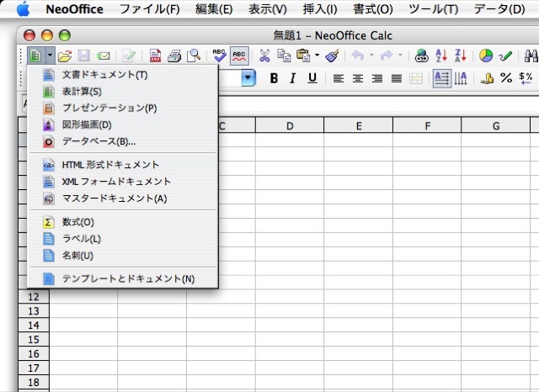Image resolution: width=539 pixels, height=392 pixels.
Task: Select column E header
Action: click(358, 126)
